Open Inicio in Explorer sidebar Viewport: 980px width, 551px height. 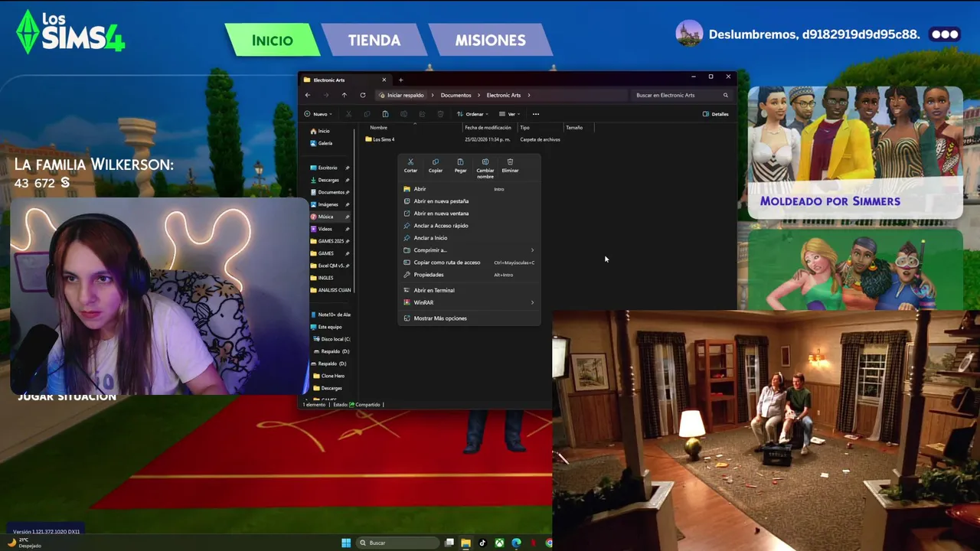point(320,131)
